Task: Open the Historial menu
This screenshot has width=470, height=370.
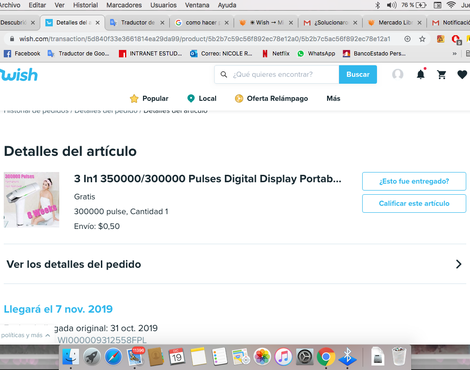Action: 85,5
